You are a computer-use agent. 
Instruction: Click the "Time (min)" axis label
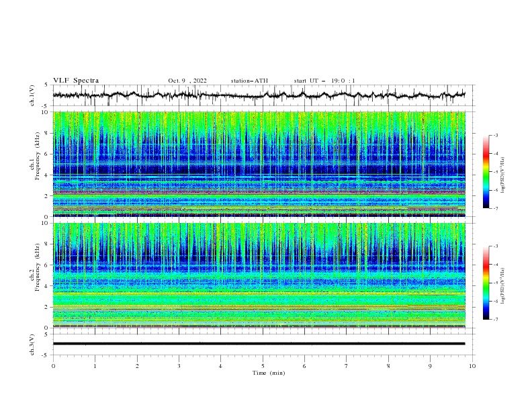pyautogui.click(x=269, y=373)
